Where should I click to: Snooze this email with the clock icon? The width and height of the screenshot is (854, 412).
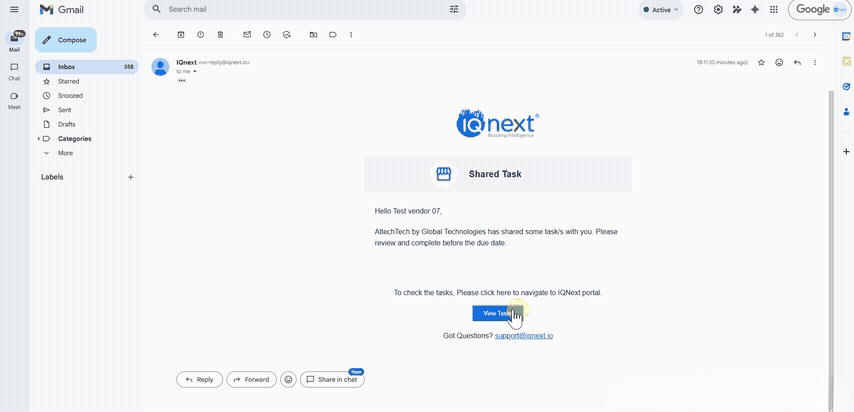pos(266,34)
